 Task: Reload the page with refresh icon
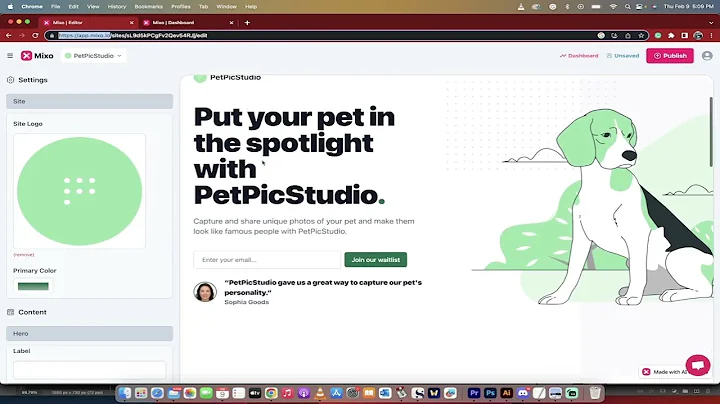pos(35,35)
